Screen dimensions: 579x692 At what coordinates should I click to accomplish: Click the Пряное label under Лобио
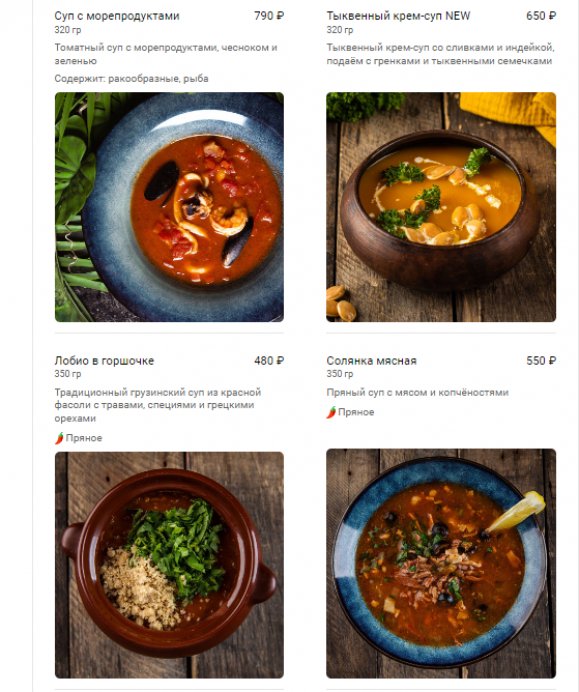(x=84, y=438)
